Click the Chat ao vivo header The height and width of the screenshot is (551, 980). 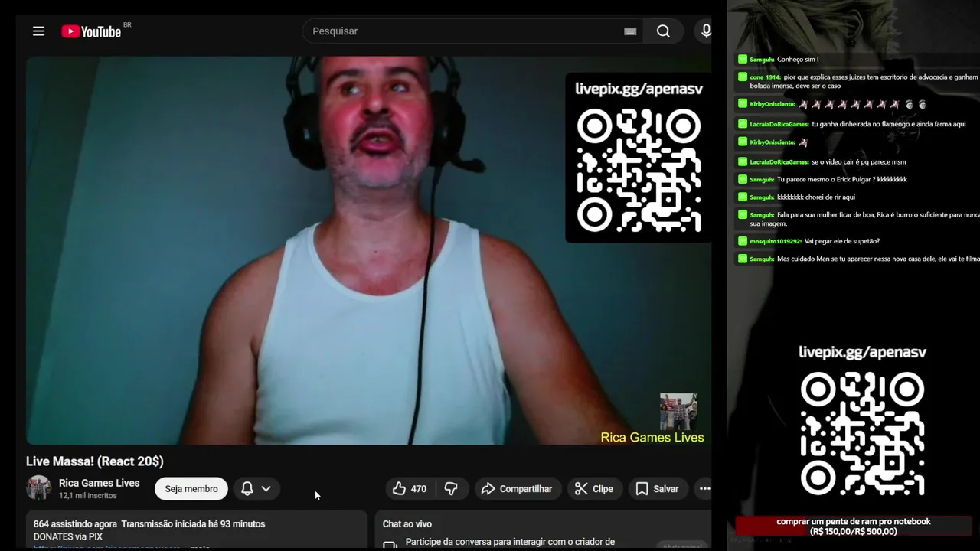pos(407,524)
